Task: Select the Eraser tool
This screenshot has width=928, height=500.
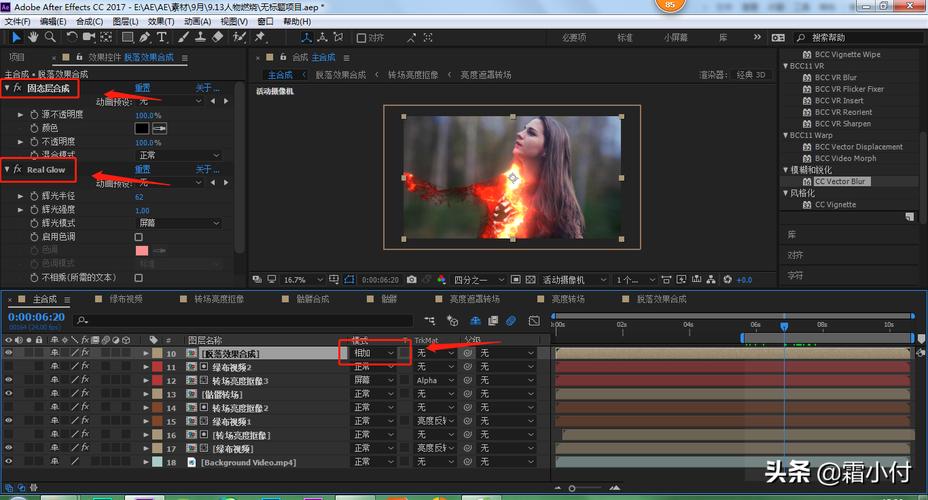Action: coord(218,37)
